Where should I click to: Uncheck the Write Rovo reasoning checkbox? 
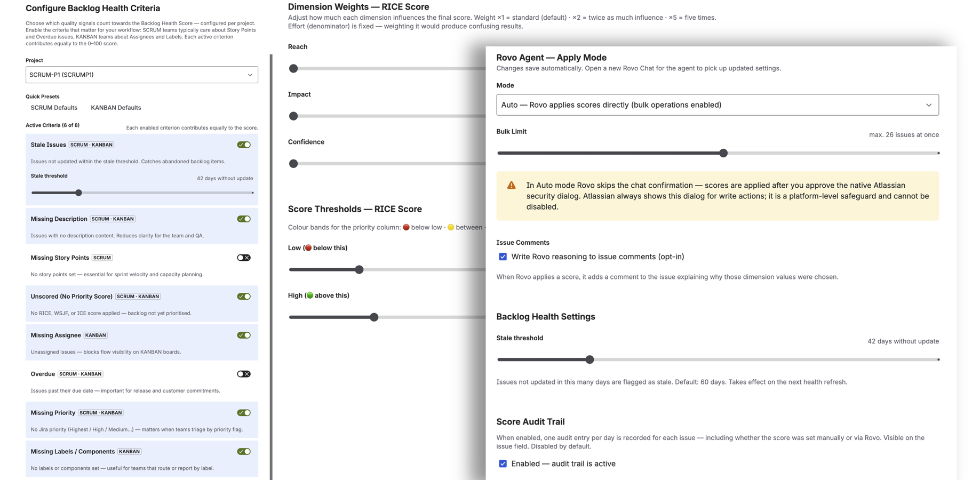point(503,257)
